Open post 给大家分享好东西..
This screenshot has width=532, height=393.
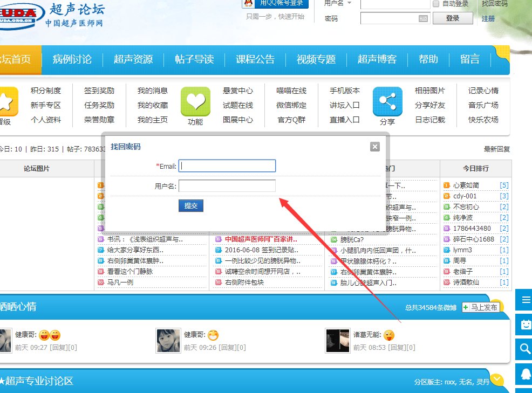click(x=135, y=250)
